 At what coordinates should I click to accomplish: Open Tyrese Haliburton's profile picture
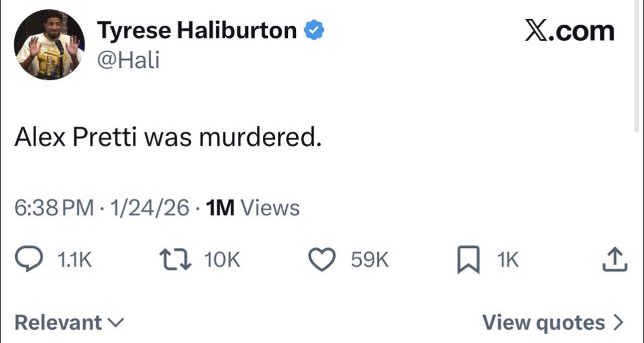[x=49, y=45]
